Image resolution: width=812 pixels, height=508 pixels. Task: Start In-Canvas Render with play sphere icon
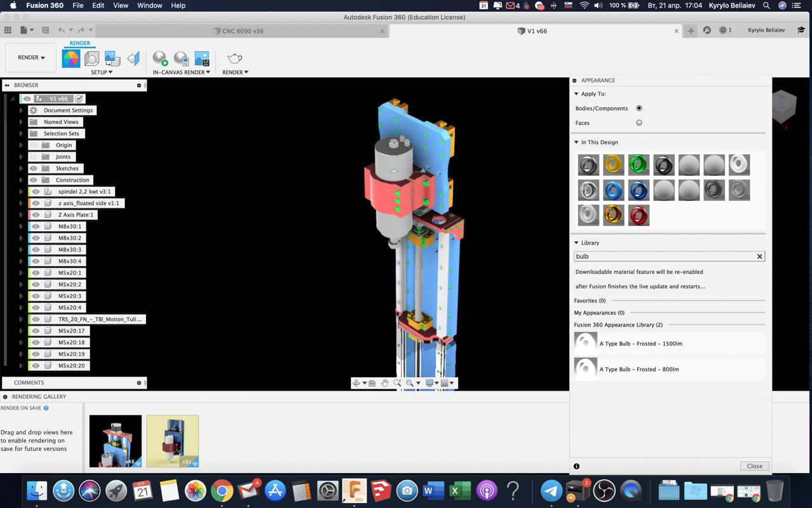160,59
